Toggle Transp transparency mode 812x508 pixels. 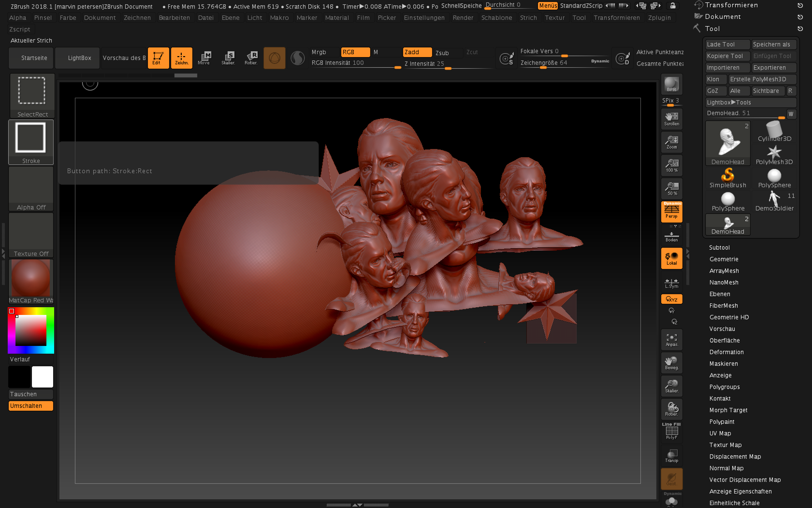click(671, 456)
